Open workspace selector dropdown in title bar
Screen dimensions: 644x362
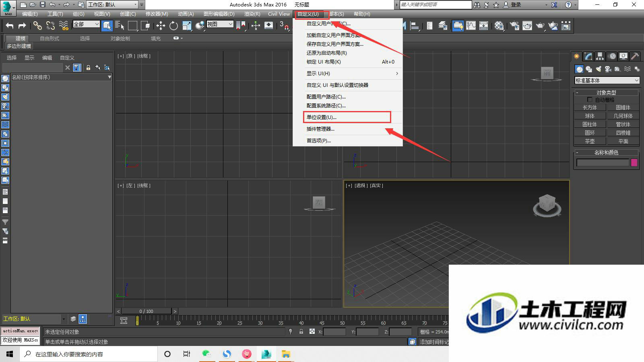[112, 4]
